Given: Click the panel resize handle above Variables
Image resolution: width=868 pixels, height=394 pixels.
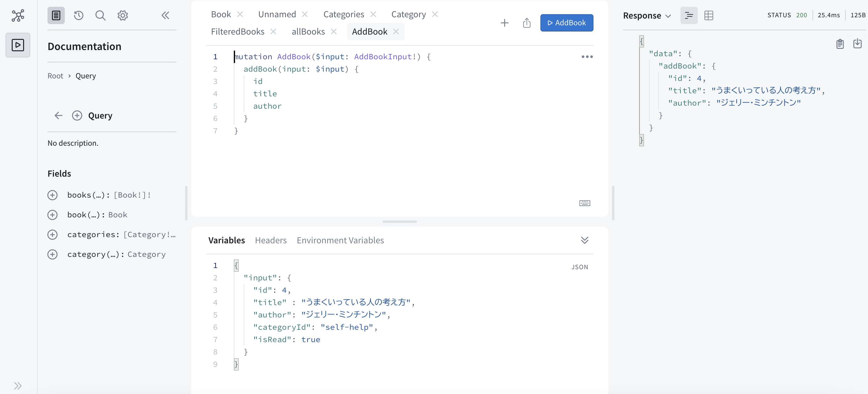Looking at the screenshot, I should 400,222.
